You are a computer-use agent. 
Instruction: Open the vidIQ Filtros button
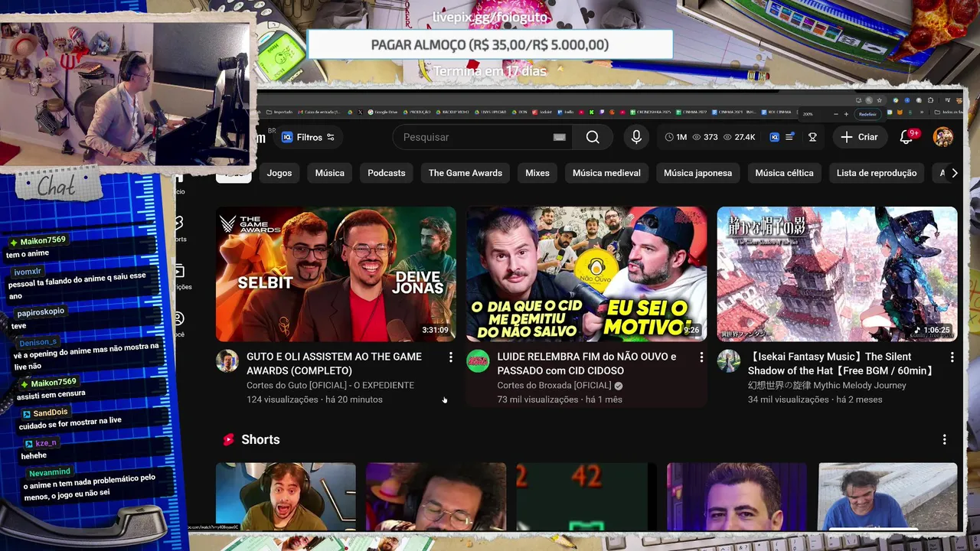click(309, 137)
